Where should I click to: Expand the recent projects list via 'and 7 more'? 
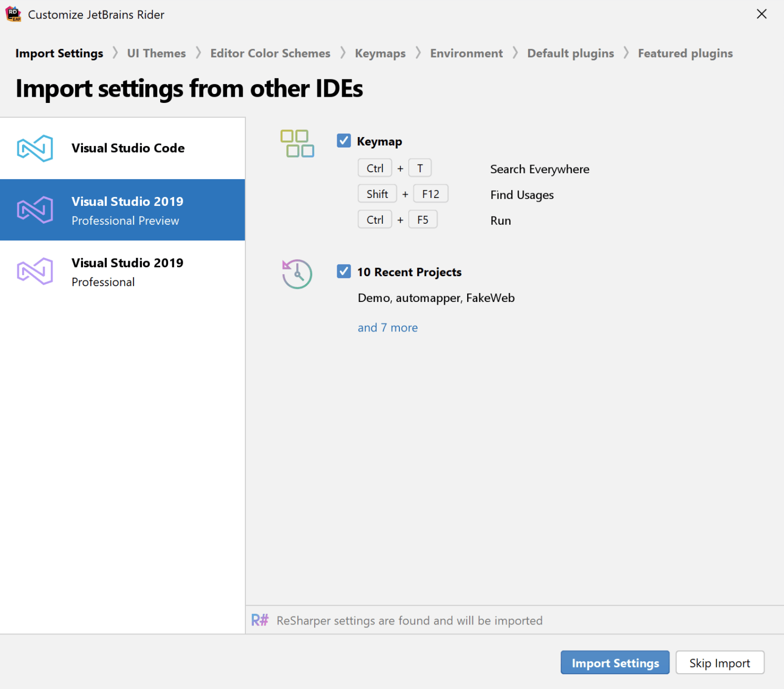[387, 327]
